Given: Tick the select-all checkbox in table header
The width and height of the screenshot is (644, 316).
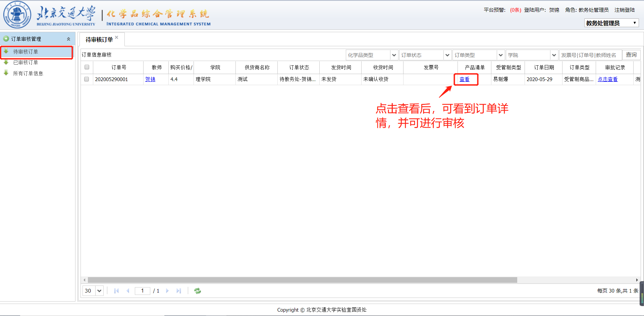Looking at the screenshot, I should coord(87,67).
